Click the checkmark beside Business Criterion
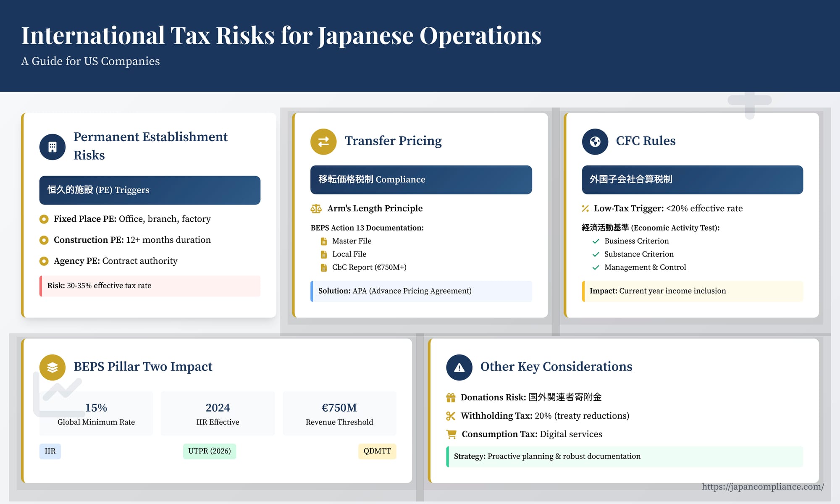The image size is (840, 504). tap(596, 241)
